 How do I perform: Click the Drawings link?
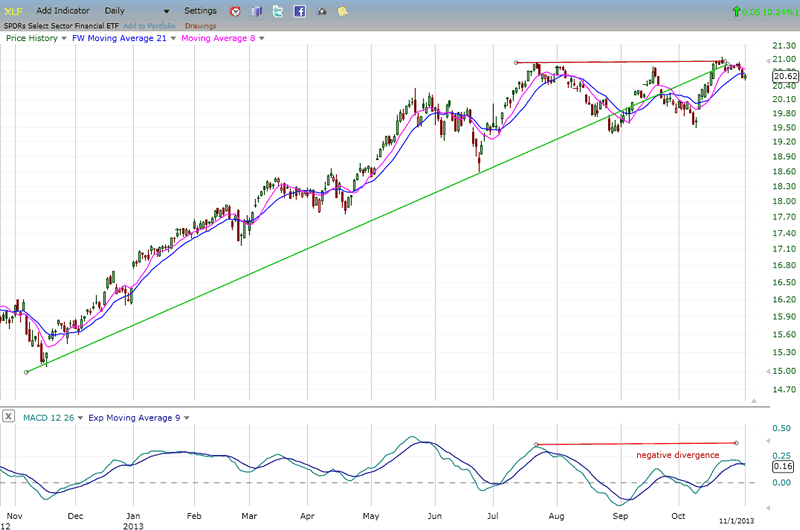(x=200, y=25)
